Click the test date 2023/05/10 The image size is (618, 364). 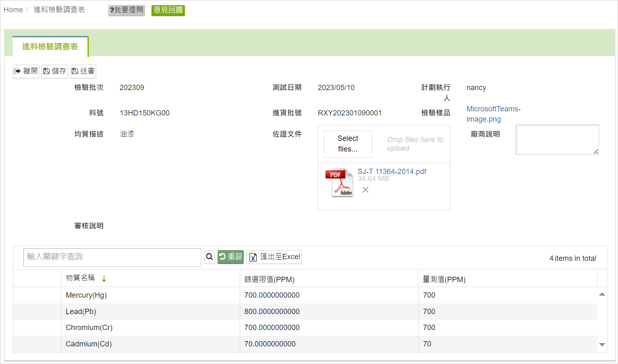(x=336, y=88)
